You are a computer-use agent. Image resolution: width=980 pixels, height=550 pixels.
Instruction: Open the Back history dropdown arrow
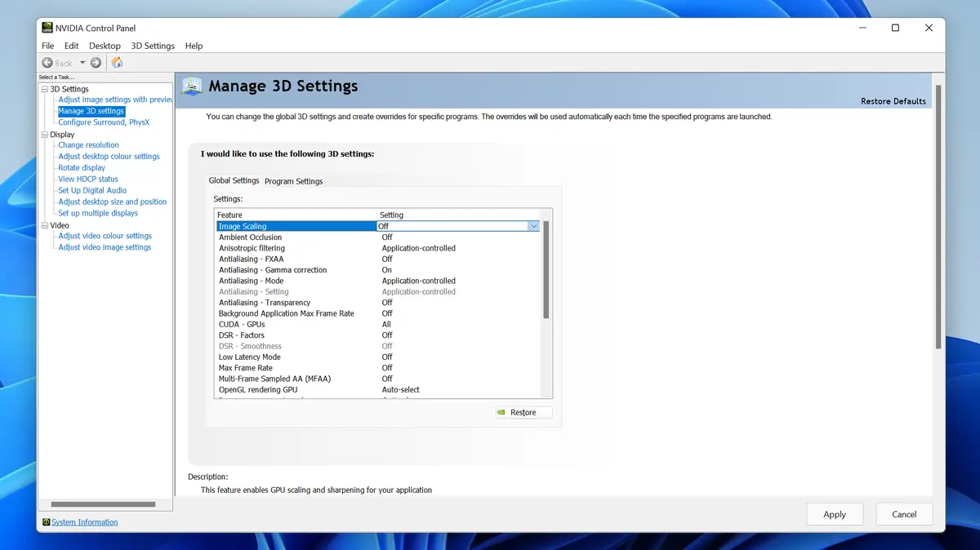click(82, 63)
